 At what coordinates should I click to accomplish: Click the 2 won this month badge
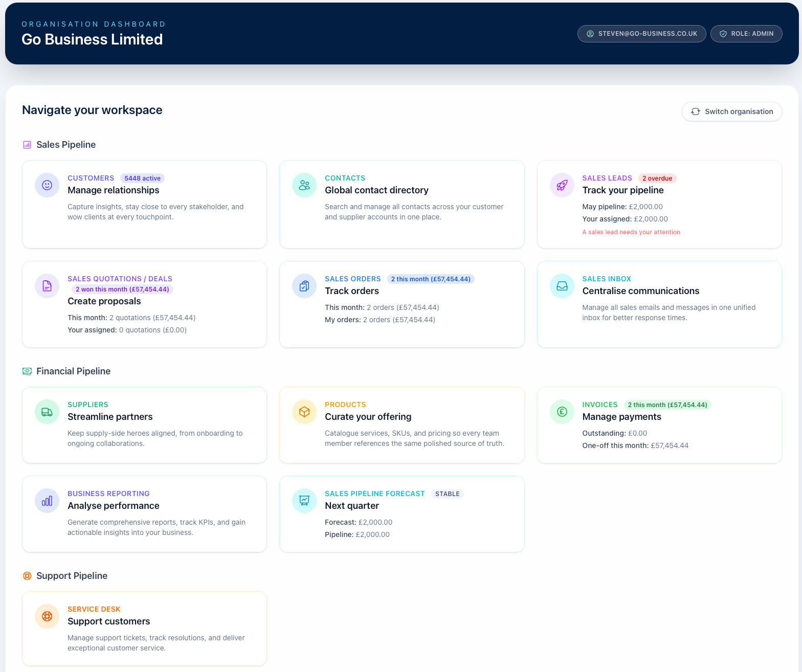pyautogui.click(x=122, y=289)
